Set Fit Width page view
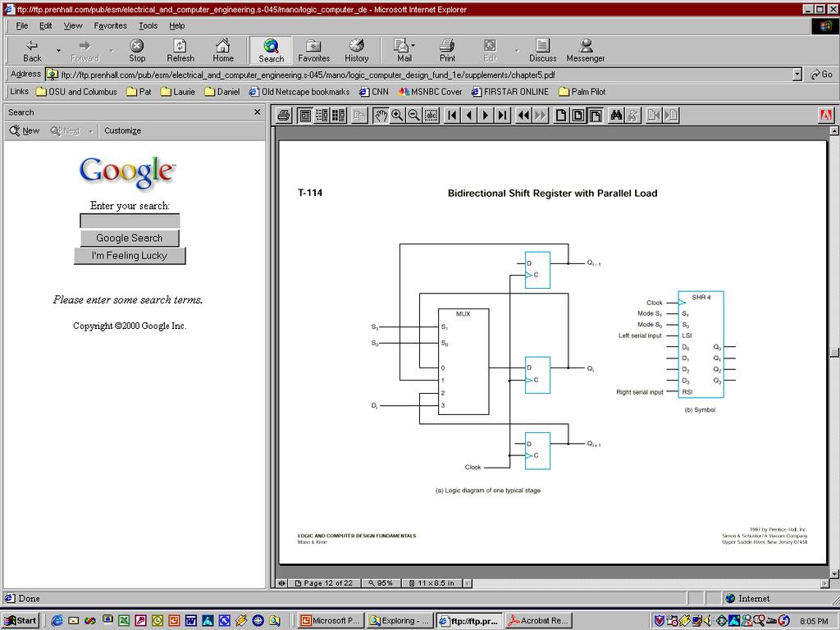Image resolution: width=840 pixels, height=630 pixels. click(595, 116)
